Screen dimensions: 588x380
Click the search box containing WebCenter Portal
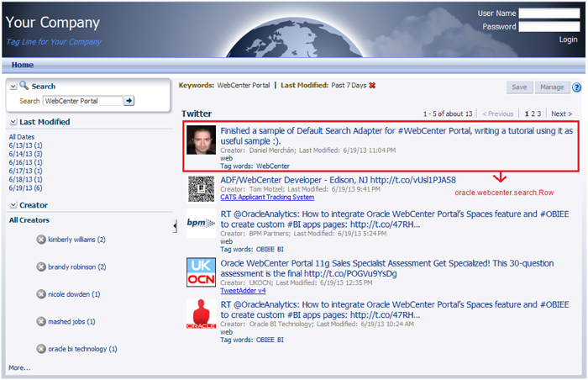(83, 101)
